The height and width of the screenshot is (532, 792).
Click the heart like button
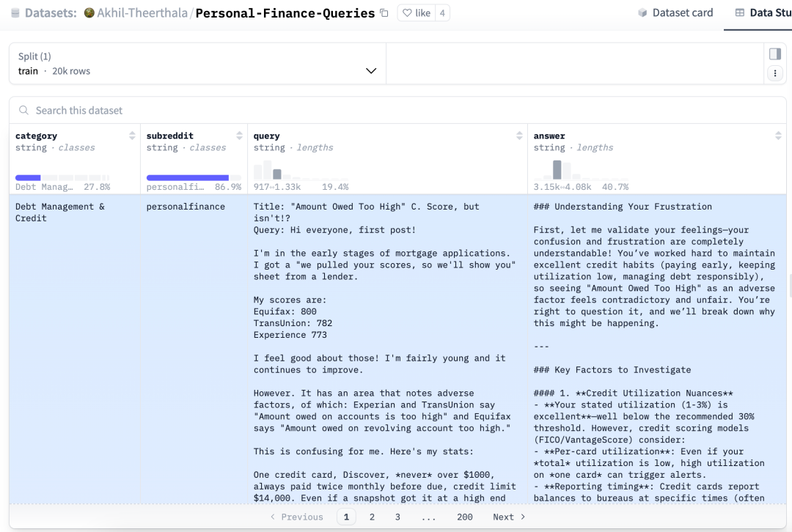[417, 13]
